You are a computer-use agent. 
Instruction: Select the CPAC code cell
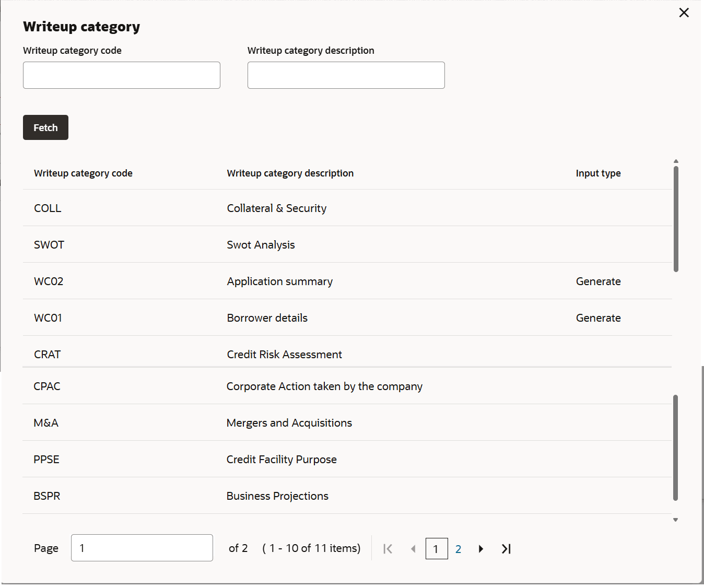47,386
